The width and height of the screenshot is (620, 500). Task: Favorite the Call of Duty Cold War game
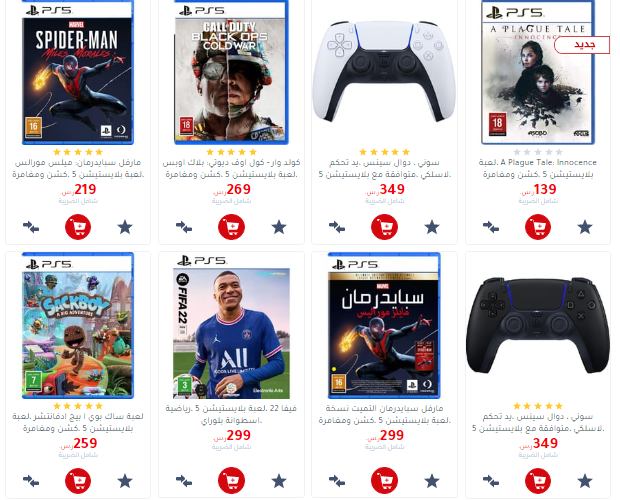[279, 227]
